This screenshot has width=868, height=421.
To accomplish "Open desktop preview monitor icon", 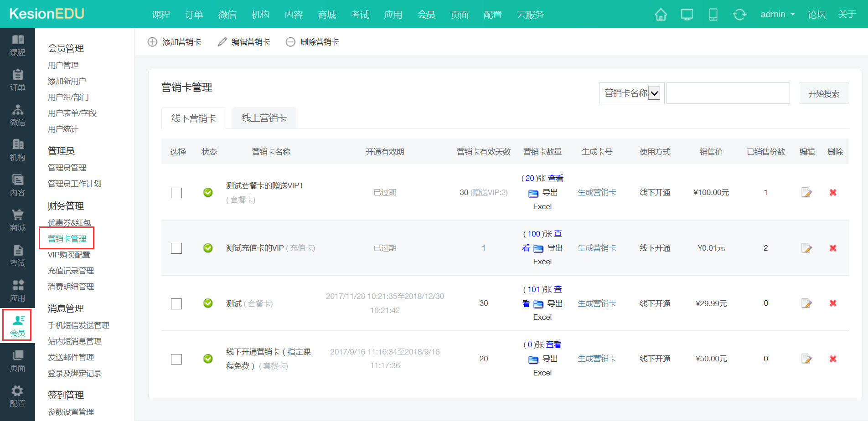I will (x=687, y=15).
